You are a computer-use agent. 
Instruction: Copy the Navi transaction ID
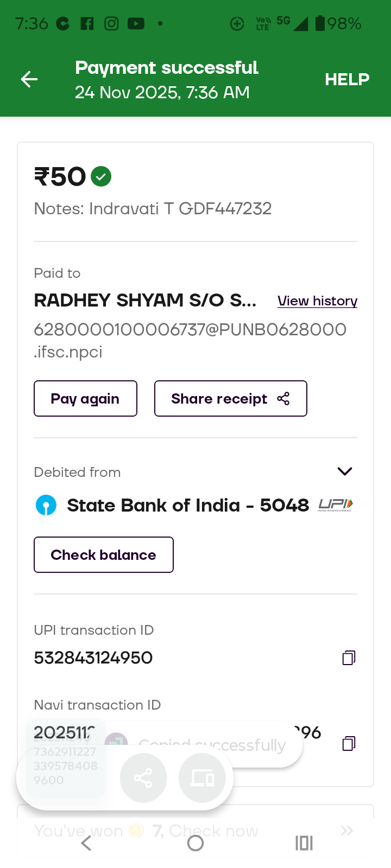[349, 743]
